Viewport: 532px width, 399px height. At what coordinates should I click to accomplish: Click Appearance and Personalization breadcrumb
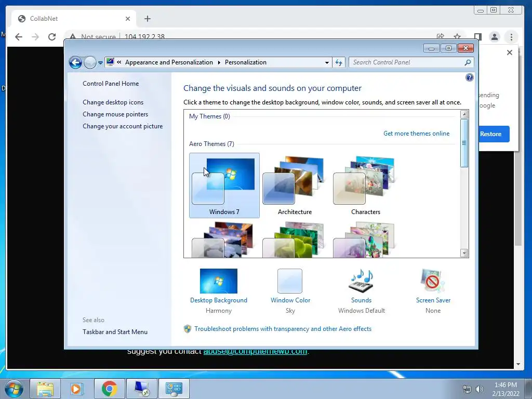pyautogui.click(x=169, y=62)
